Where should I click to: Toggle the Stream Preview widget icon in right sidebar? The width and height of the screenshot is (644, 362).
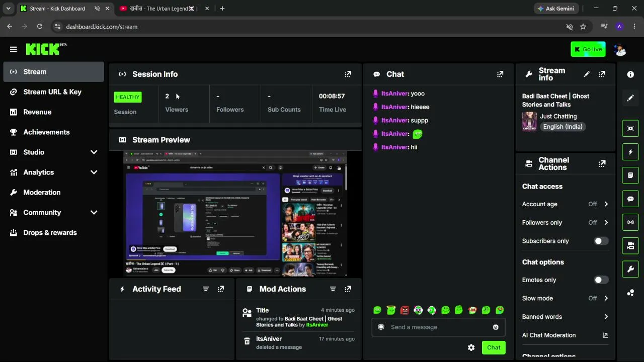click(630, 128)
